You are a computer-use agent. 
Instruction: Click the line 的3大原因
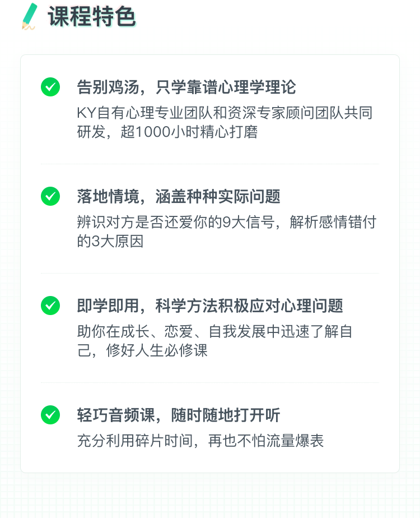(110, 241)
